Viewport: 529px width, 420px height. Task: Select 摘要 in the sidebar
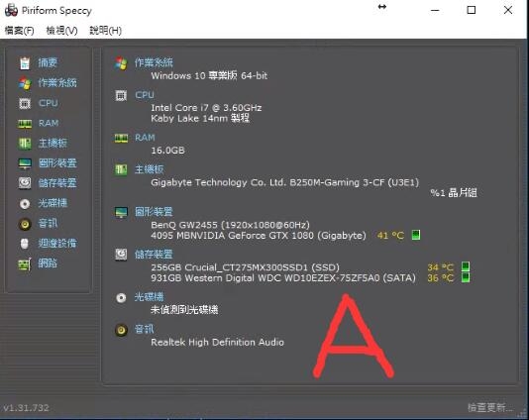(x=48, y=62)
